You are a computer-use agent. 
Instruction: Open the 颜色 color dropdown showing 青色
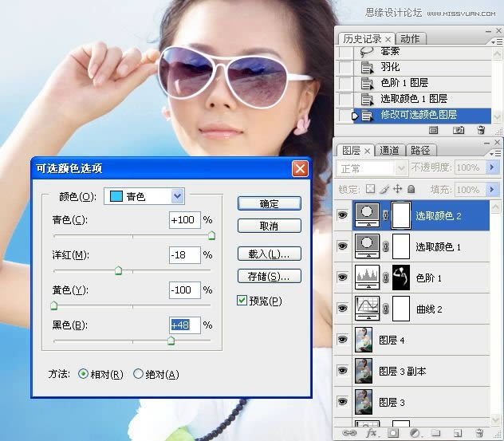(177, 196)
